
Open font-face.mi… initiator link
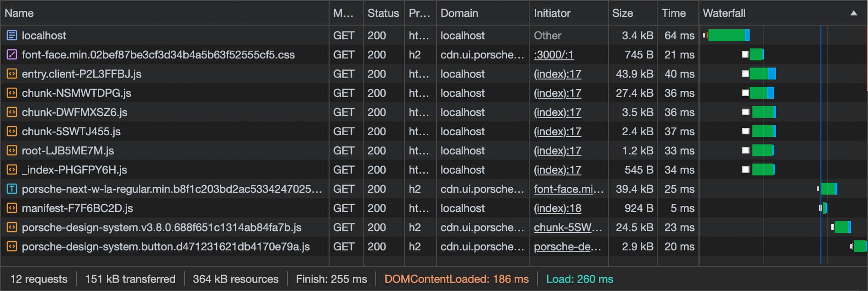[568, 189]
